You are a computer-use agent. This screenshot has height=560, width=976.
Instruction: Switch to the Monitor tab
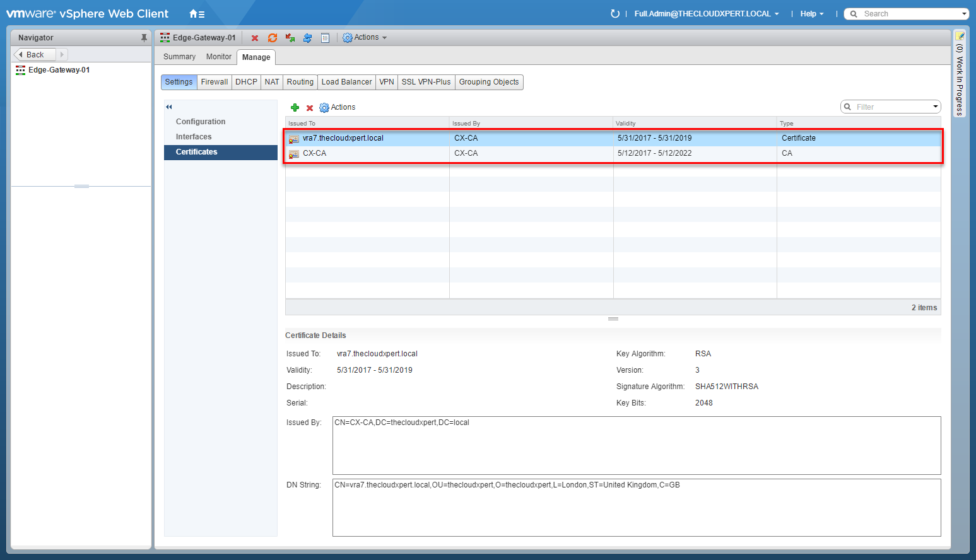pyautogui.click(x=218, y=57)
